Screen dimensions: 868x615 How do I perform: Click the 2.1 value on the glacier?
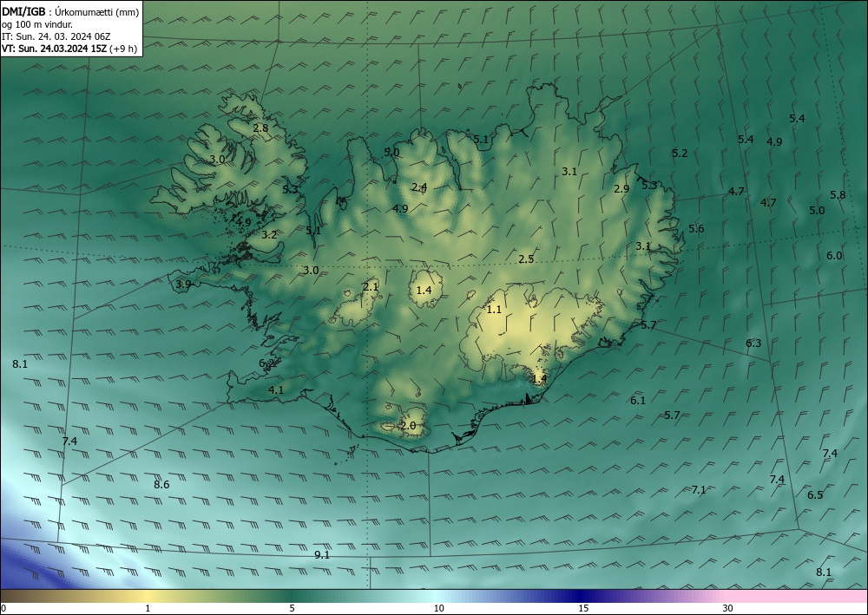[371, 286]
